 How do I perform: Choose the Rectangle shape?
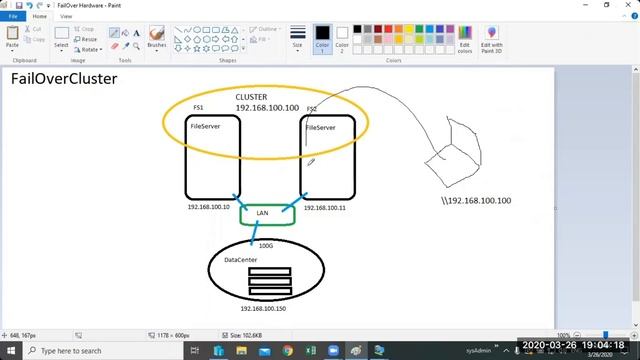(206, 30)
